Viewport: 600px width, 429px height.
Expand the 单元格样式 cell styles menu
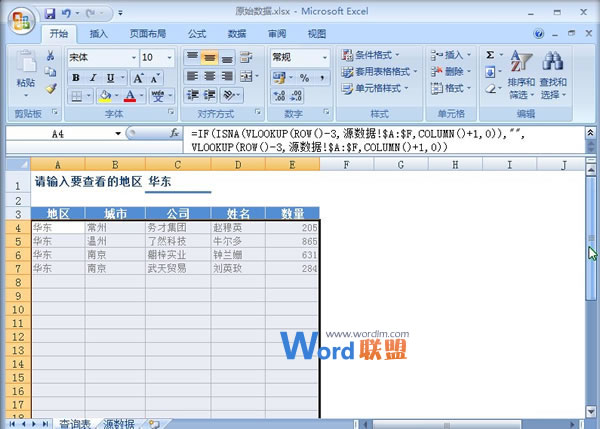tap(375, 88)
